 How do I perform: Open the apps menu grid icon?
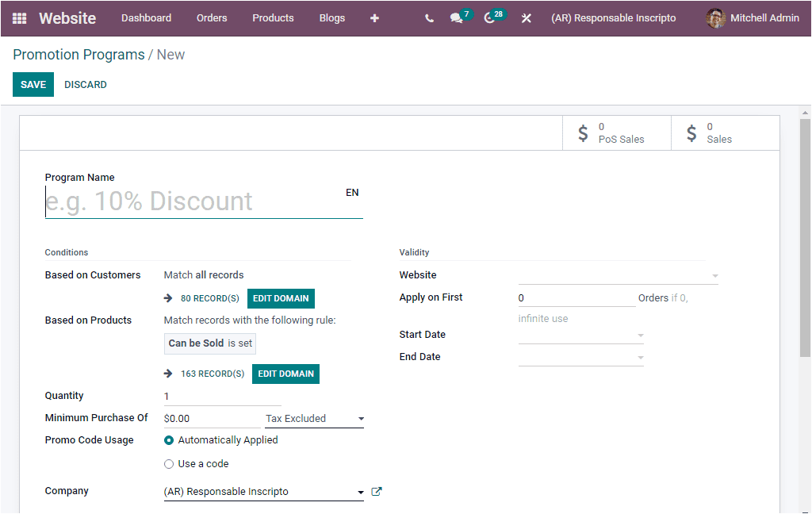pos(19,17)
